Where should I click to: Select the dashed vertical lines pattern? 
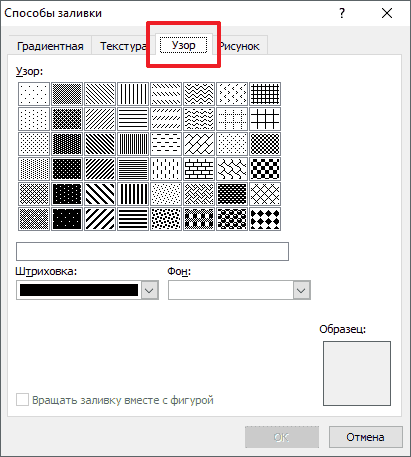166,169
